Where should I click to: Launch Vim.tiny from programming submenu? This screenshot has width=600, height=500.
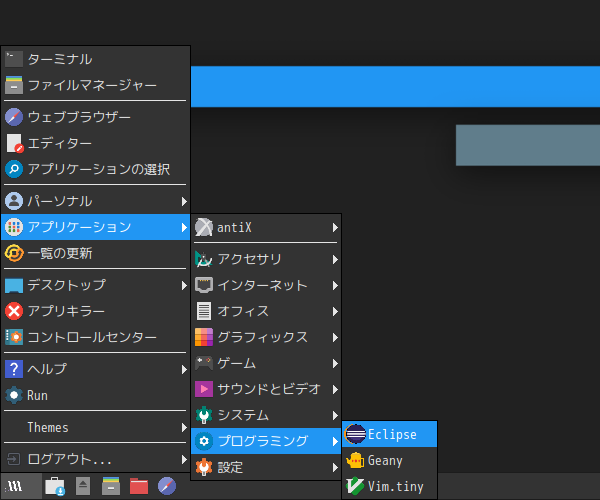390,486
